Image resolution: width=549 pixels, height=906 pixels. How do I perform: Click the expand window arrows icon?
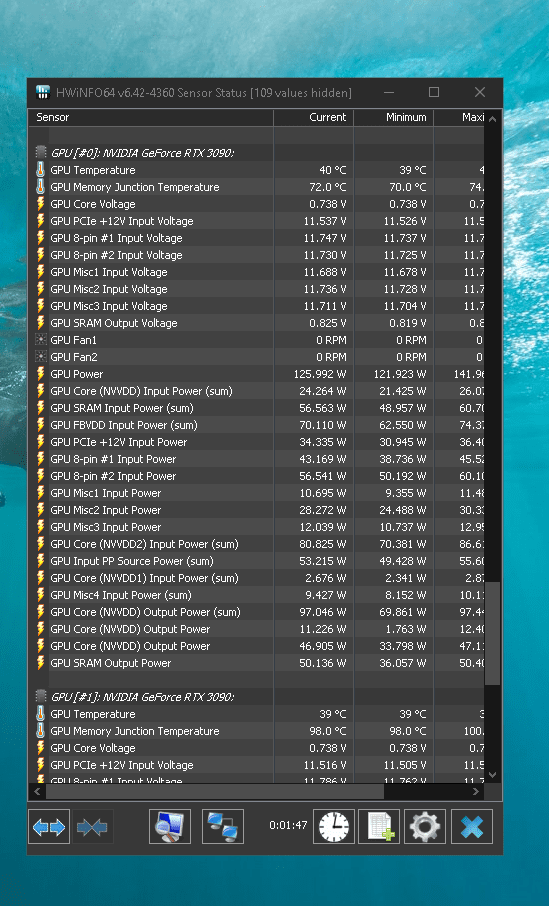pos(49,827)
